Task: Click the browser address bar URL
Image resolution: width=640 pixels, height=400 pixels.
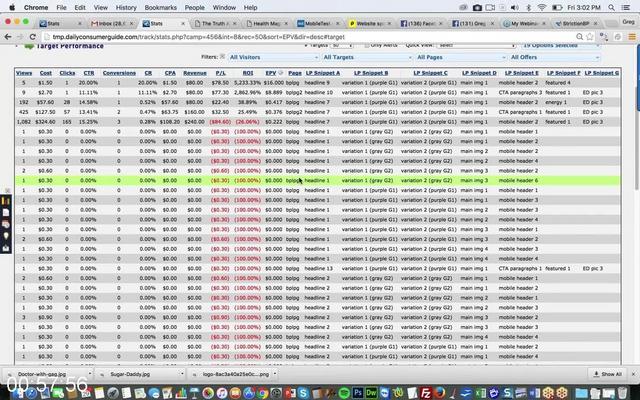Action: (x=198, y=37)
